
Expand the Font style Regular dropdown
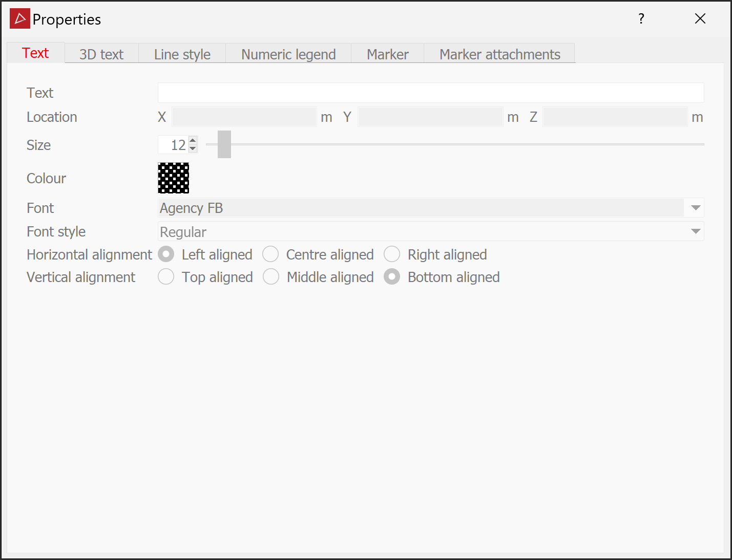click(x=431, y=231)
